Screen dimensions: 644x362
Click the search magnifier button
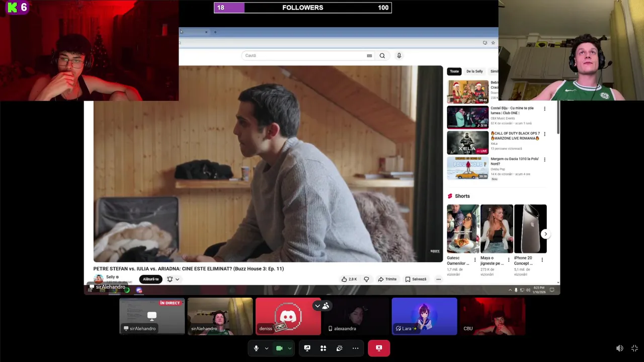click(x=382, y=56)
